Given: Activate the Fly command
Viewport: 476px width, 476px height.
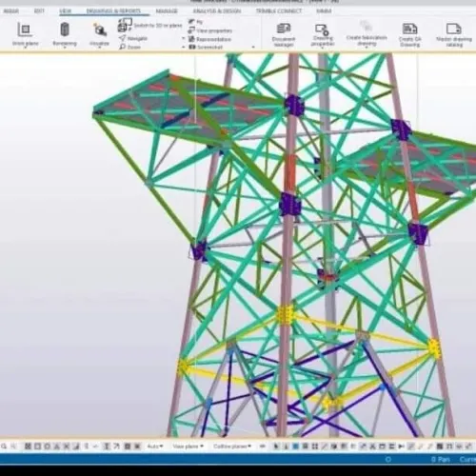Looking at the screenshot, I should tap(195, 22).
